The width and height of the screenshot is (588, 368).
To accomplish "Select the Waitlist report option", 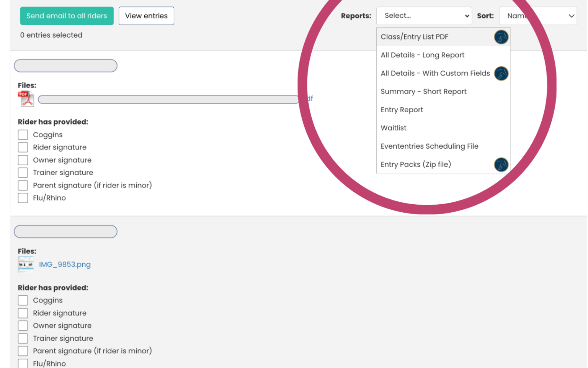I will point(393,128).
